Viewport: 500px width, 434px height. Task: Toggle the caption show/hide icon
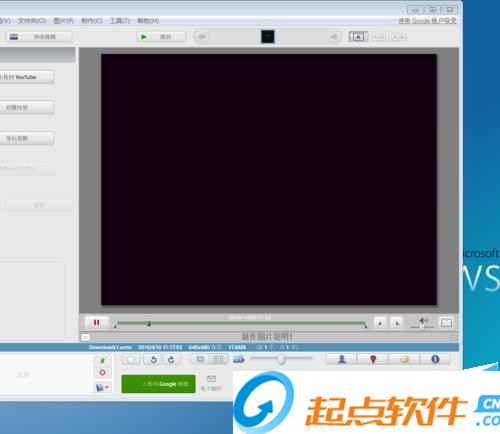(x=85, y=337)
